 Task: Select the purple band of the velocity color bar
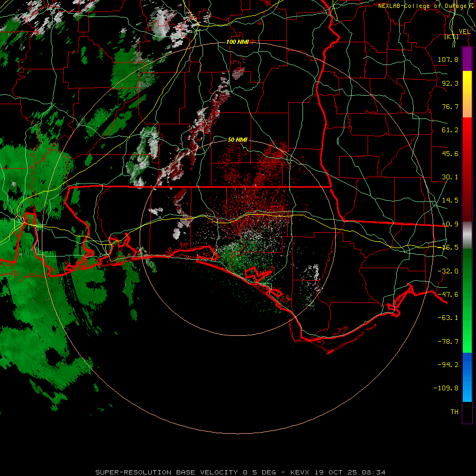[x=467, y=59]
